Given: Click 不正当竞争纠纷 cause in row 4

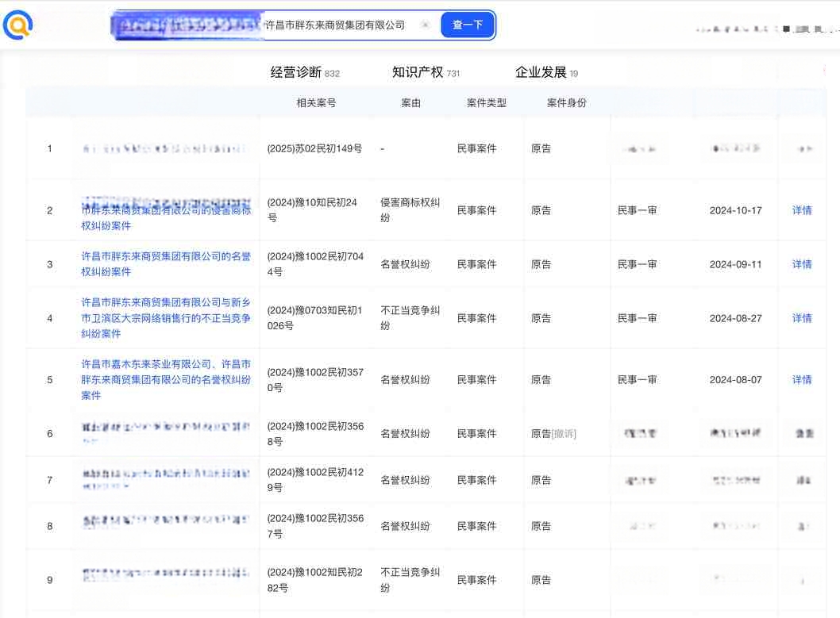Looking at the screenshot, I should click(x=410, y=318).
